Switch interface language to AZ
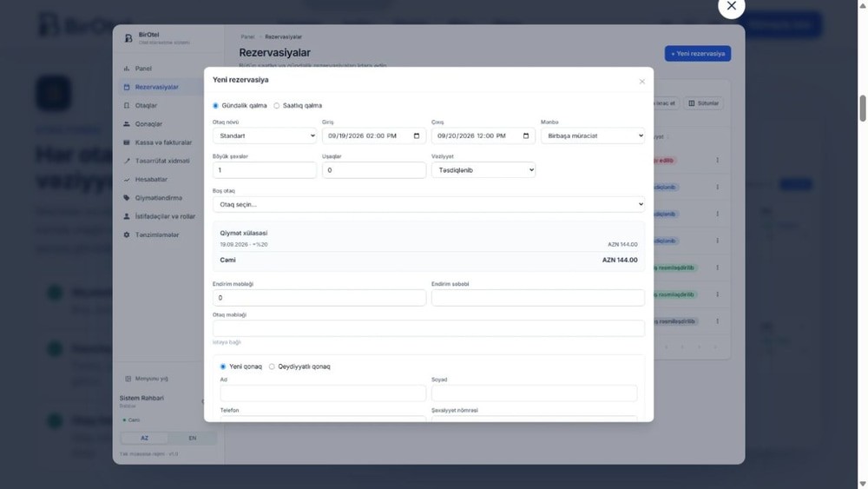 click(x=144, y=438)
